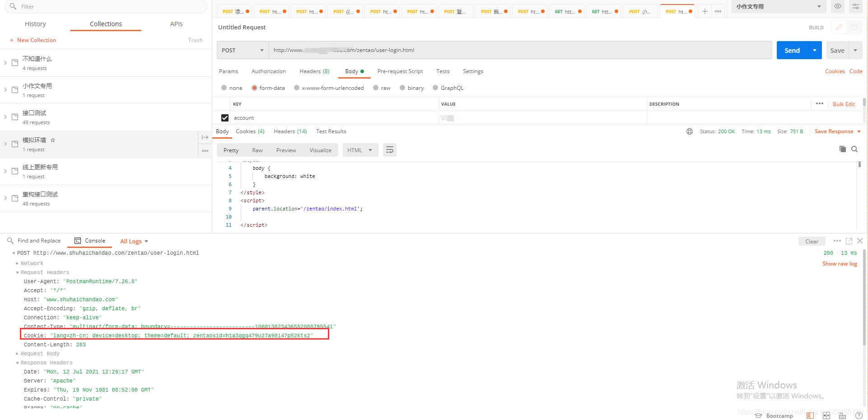Open Save button dropdown arrow
The height and width of the screenshot is (420, 868).
click(x=855, y=50)
